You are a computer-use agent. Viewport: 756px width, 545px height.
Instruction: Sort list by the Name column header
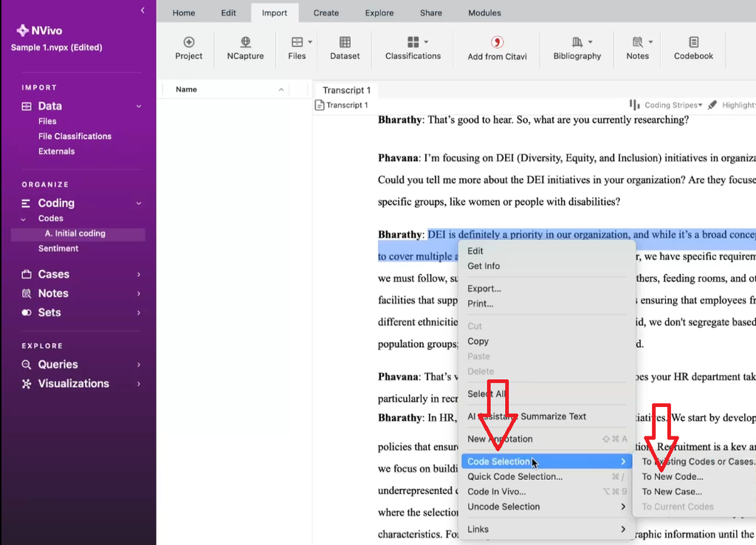[x=226, y=89]
